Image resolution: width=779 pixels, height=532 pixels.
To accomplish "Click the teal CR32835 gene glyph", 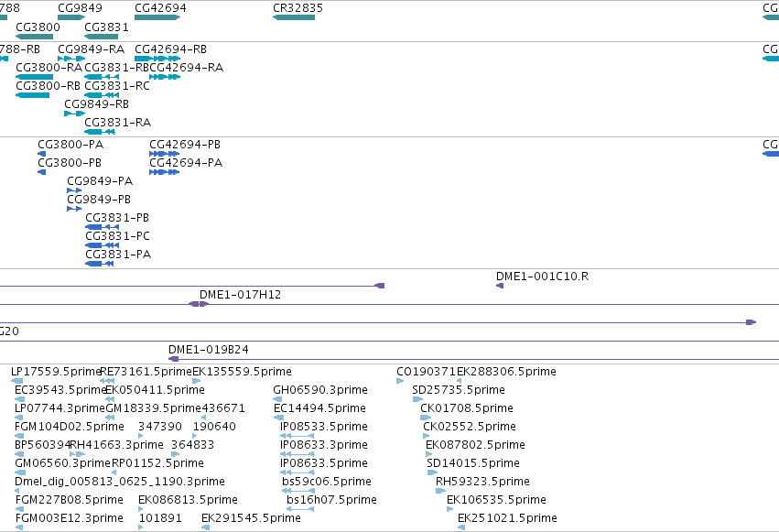I will click(x=294, y=17).
